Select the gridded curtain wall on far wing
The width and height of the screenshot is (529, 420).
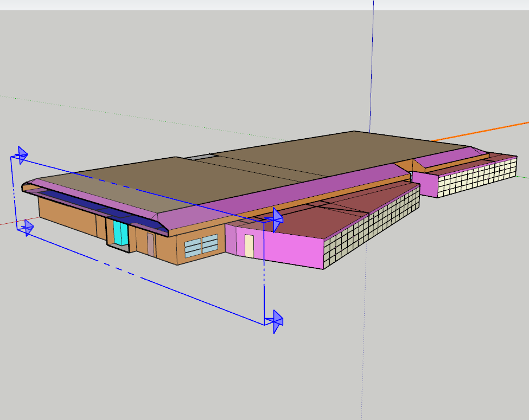(477, 177)
